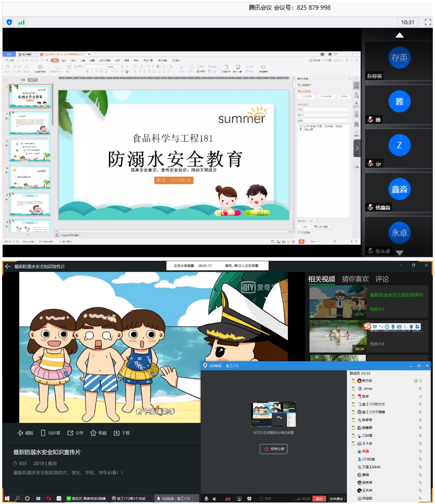
Task: Open the Opera browser from taskbar
Action: point(48,498)
